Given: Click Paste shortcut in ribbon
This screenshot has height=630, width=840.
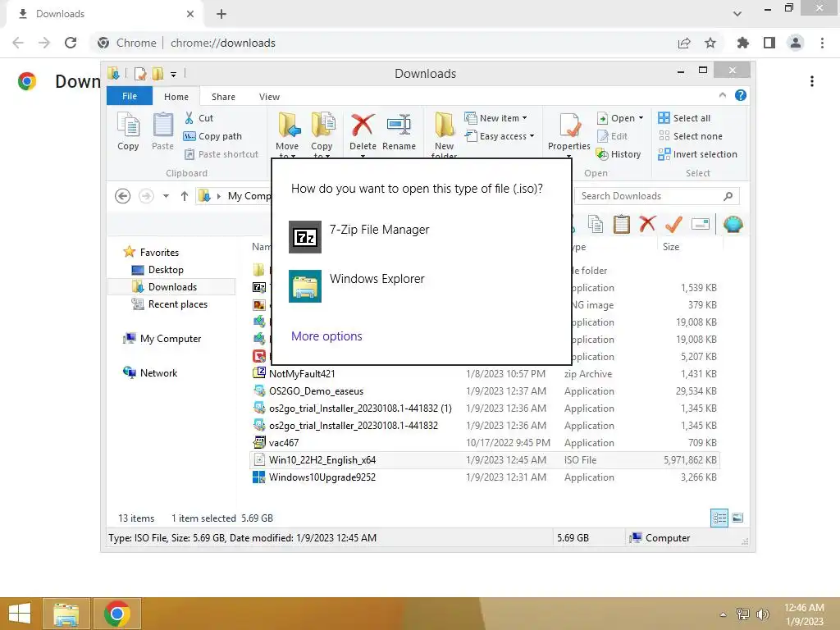Looking at the screenshot, I should (221, 154).
